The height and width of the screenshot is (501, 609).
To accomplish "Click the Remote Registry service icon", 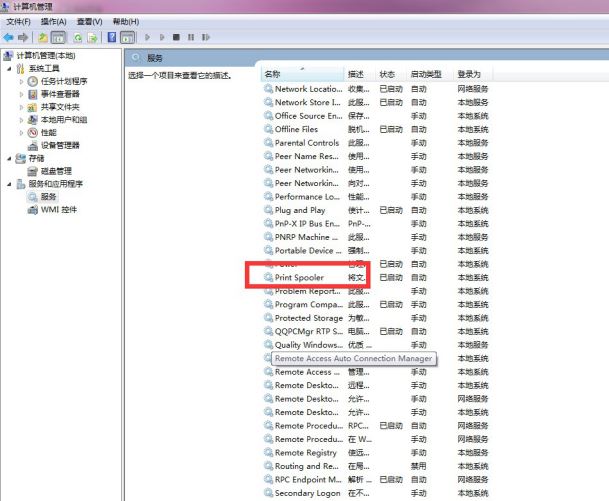I will coord(268,452).
